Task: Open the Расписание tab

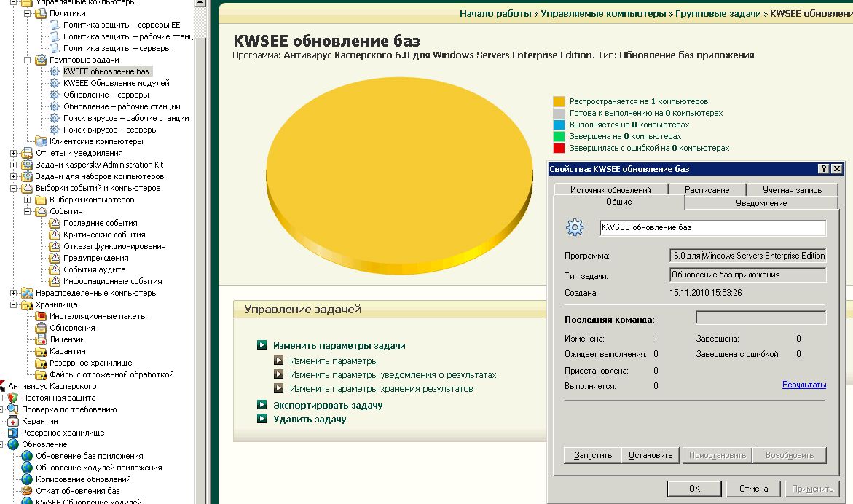Action: click(x=707, y=190)
